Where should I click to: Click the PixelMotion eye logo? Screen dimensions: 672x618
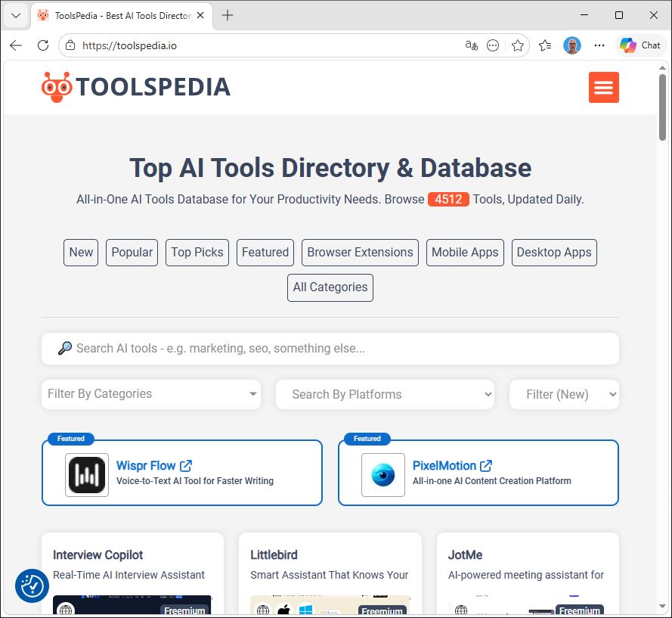pyautogui.click(x=383, y=475)
